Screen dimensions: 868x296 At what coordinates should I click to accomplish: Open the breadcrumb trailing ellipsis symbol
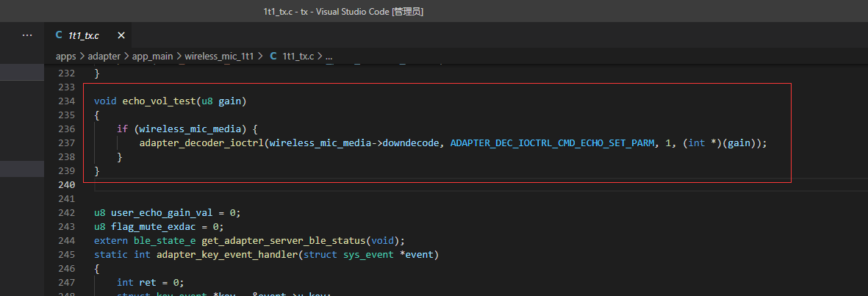pos(329,57)
